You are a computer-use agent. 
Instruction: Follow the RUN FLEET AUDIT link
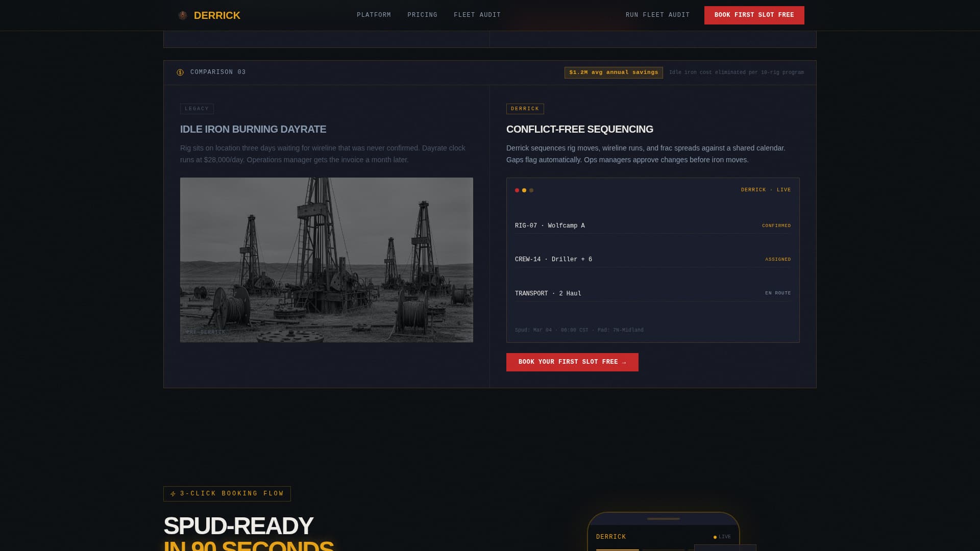click(657, 15)
